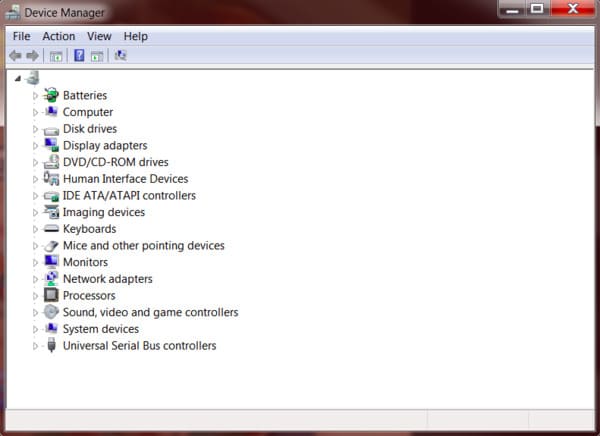Expand the Human Interface Devices node
600x436 pixels.
tap(35, 179)
